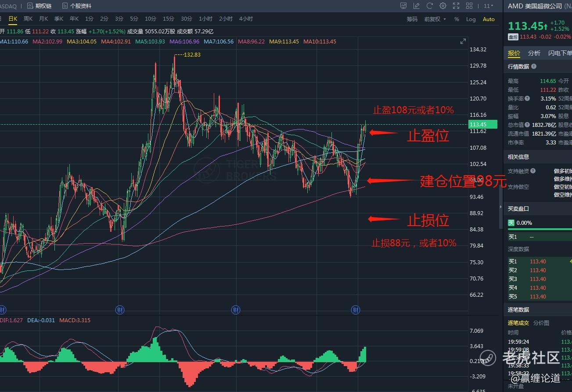Viewport: 572px width, 392px height.
Task: Click the 买5 bid row at 113.40
Action: pos(540,297)
